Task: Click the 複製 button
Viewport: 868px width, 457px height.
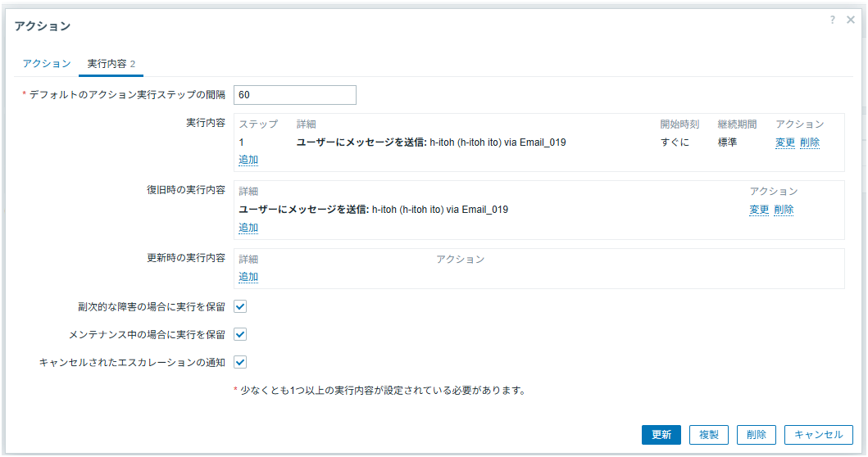Action: point(708,435)
